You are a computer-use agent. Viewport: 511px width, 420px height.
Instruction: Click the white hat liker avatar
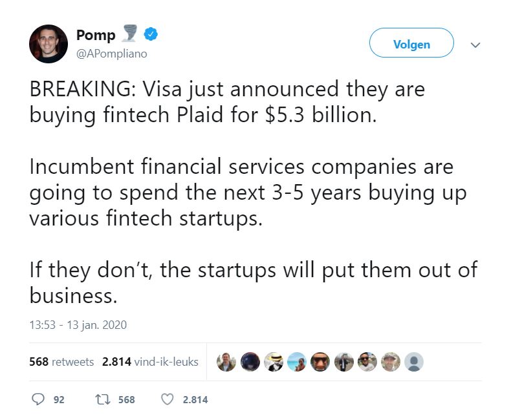pyautogui.click(x=274, y=362)
